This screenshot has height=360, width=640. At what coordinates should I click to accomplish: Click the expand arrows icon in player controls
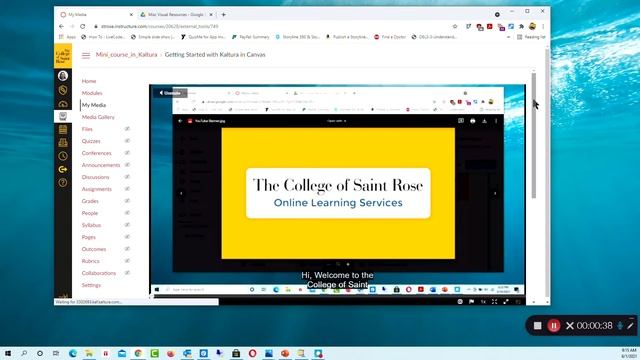[x=506, y=302]
